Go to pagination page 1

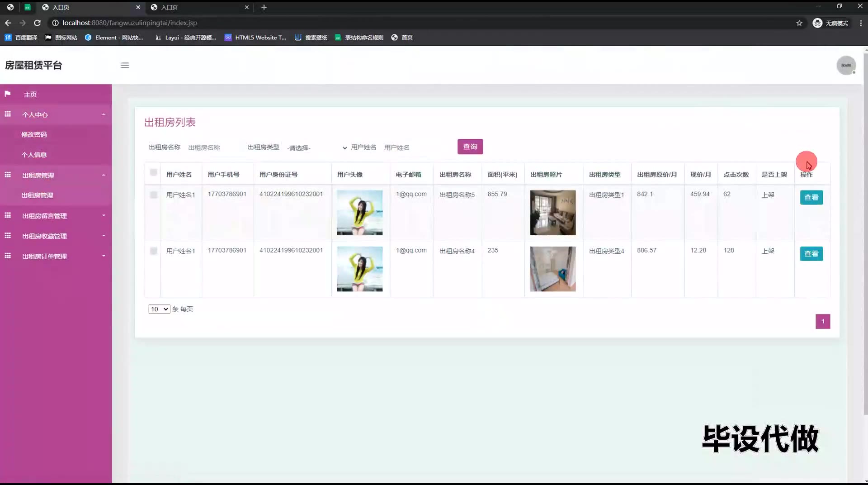coord(823,321)
